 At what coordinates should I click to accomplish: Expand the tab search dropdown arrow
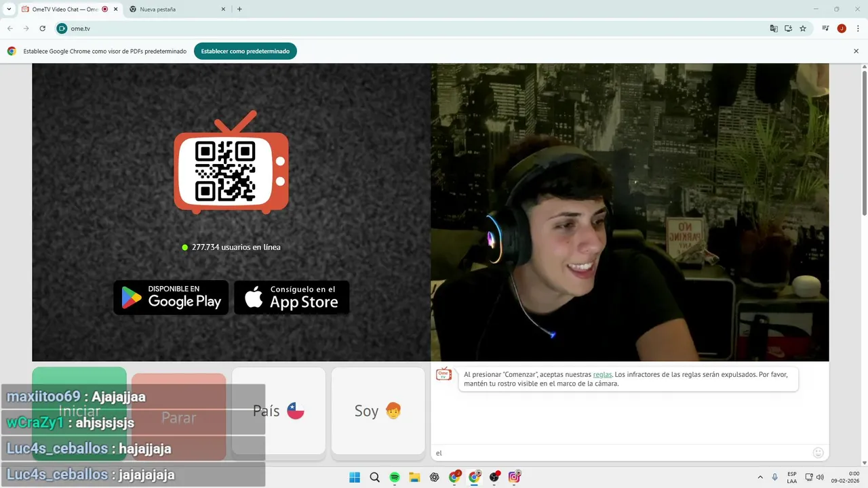click(x=9, y=9)
